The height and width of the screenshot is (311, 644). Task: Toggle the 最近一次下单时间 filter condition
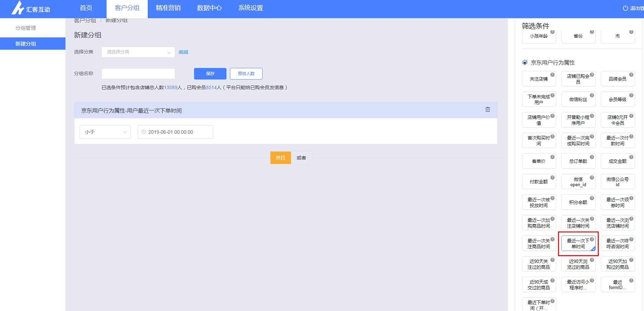(x=578, y=243)
